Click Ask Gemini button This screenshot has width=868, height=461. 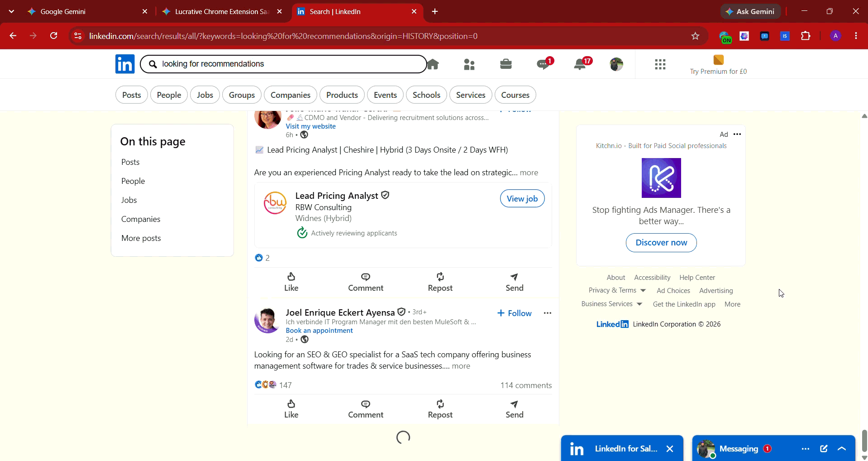pos(750,11)
